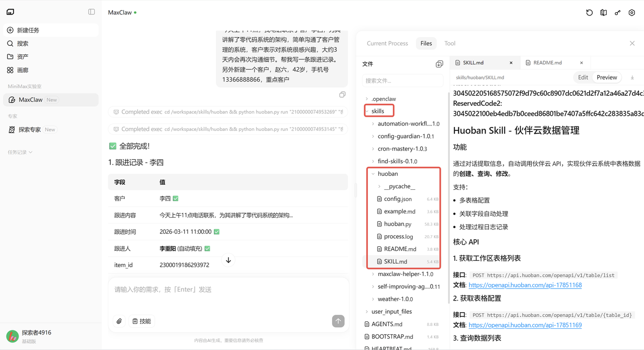
Task: Click the scroll-to-bottom arrow in chat
Action: coord(228,260)
